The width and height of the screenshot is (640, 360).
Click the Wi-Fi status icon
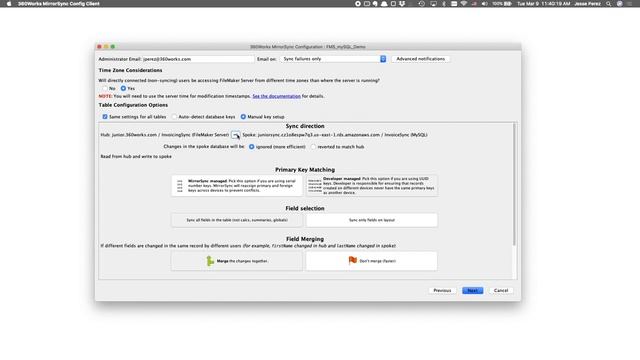(x=464, y=4)
